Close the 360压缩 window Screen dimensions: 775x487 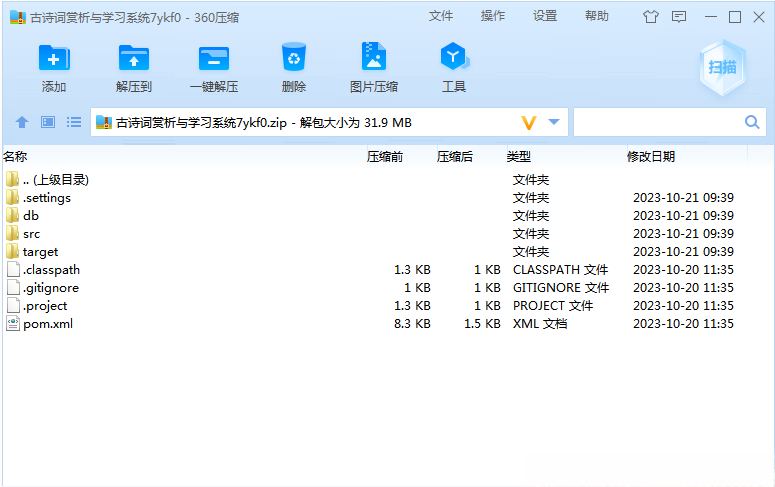(x=759, y=17)
